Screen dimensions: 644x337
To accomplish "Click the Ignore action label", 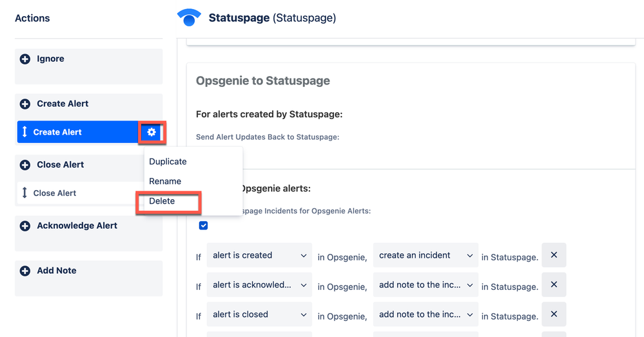I will (50, 59).
